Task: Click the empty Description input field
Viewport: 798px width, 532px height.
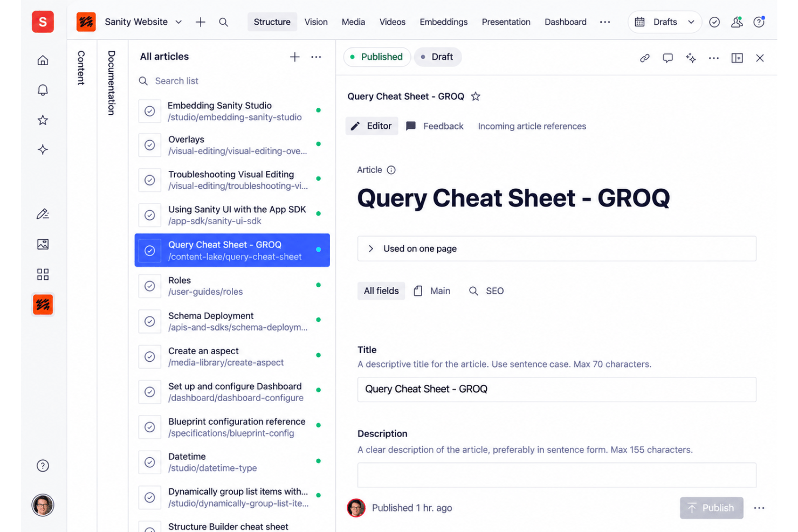Action: [556, 475]
